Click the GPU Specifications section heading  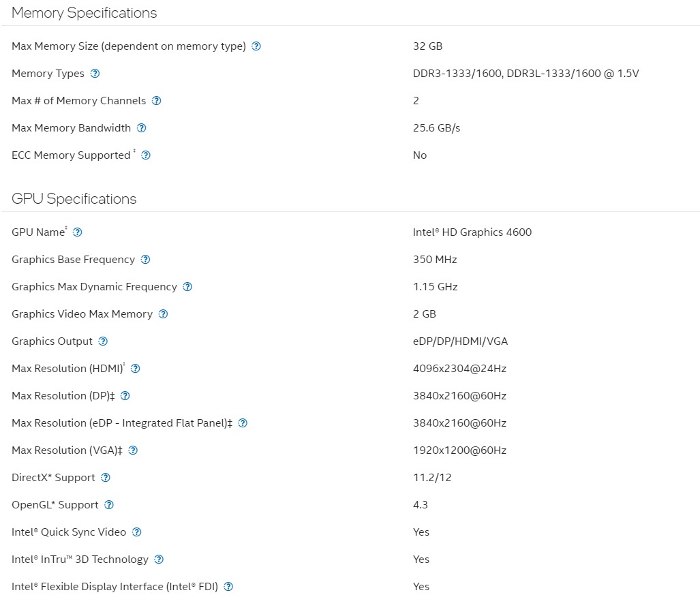[x=74, y=199]
